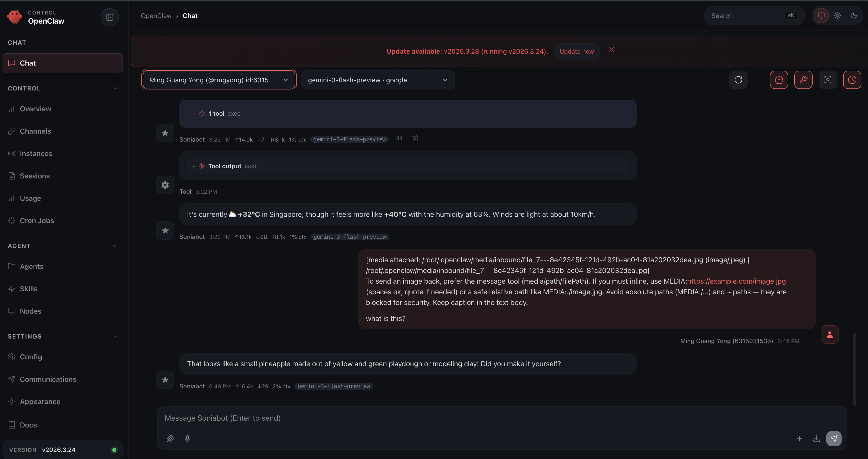Star the pineapple reply message
The image size is (868, 459).
(x=165, y=379)
